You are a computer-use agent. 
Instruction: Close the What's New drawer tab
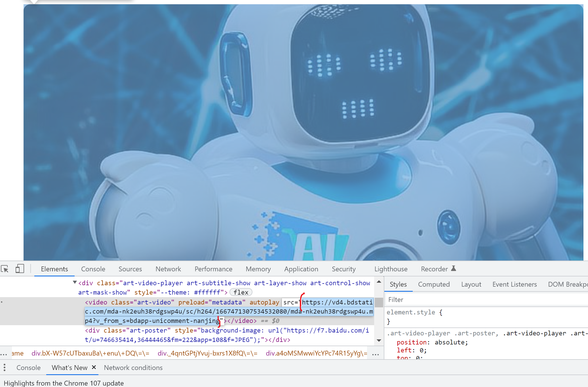click(94, 367)
